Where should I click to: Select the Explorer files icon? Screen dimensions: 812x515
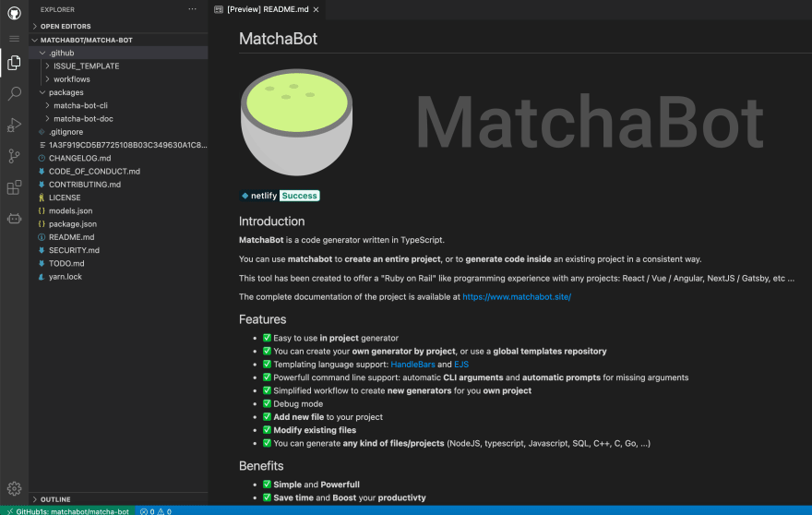(x=14, y=63)
